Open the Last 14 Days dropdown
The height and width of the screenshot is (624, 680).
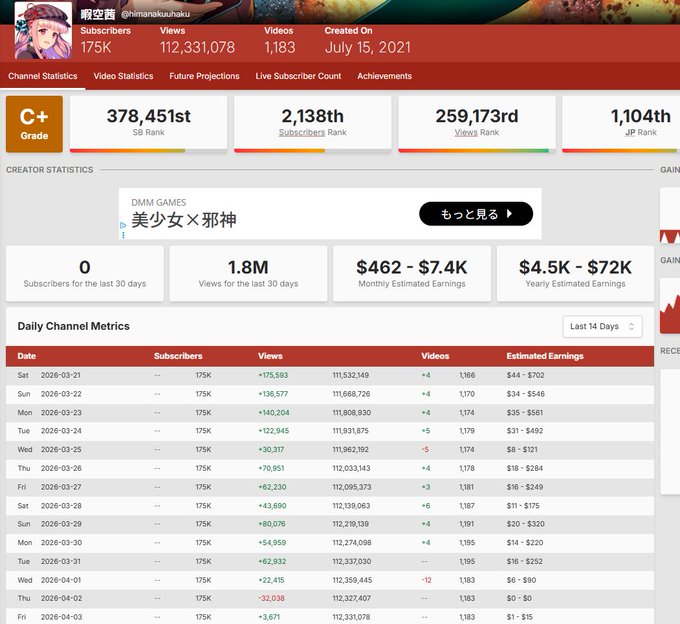click(602, 327)
